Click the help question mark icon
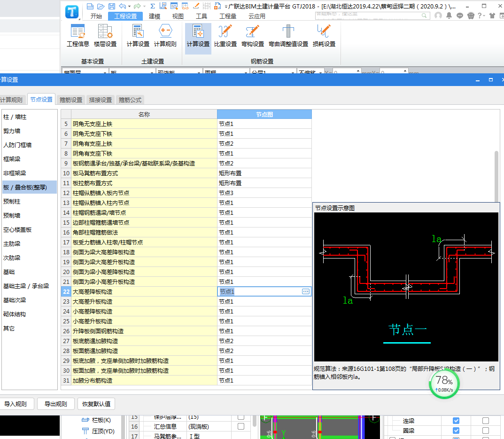This screenshot has width=504, height=439. [480, 16]
